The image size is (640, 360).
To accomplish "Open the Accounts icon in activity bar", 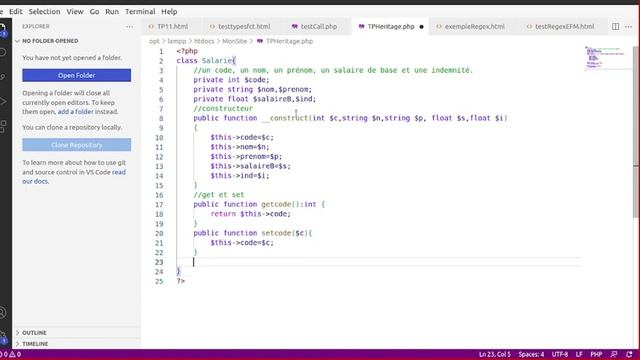I will tap(2, 313).
